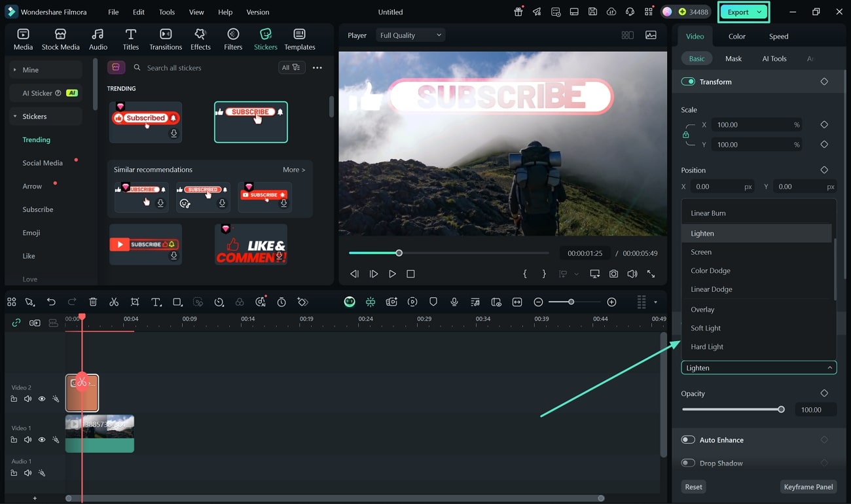Open the View menu

[196, 12]
